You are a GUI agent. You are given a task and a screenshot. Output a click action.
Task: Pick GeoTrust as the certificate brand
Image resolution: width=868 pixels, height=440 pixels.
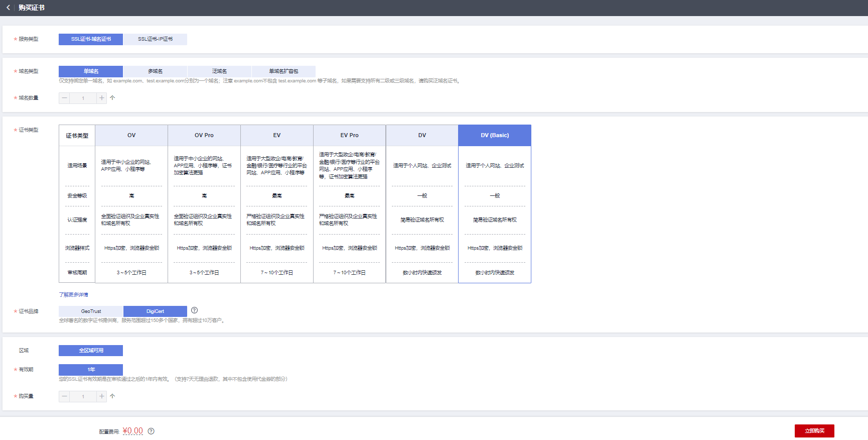click(91, 311)
